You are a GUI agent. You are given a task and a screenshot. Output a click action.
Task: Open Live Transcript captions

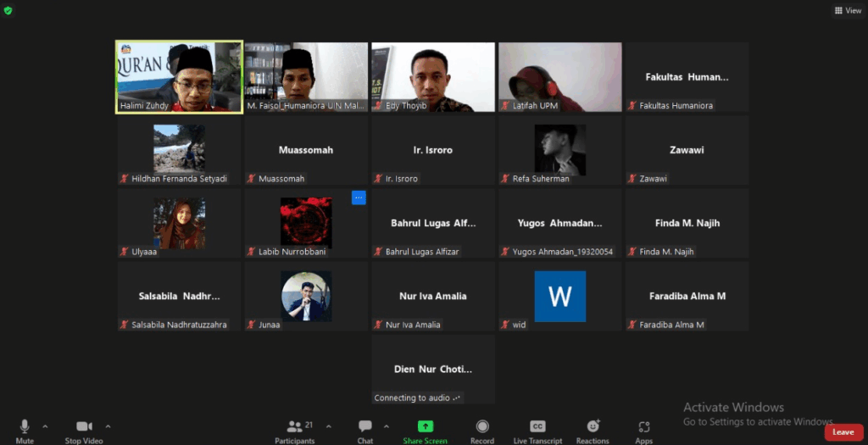pyautogui.click(x=537, y=426)
